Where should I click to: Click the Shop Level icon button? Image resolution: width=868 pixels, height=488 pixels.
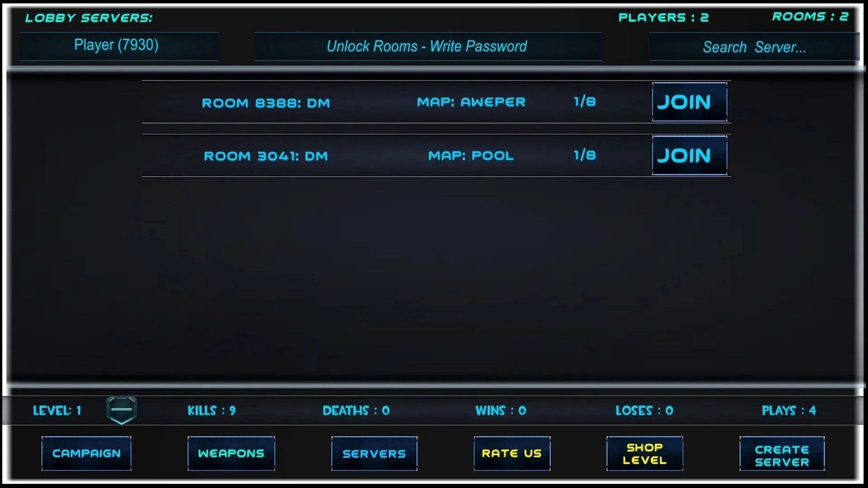pos(645,453)
